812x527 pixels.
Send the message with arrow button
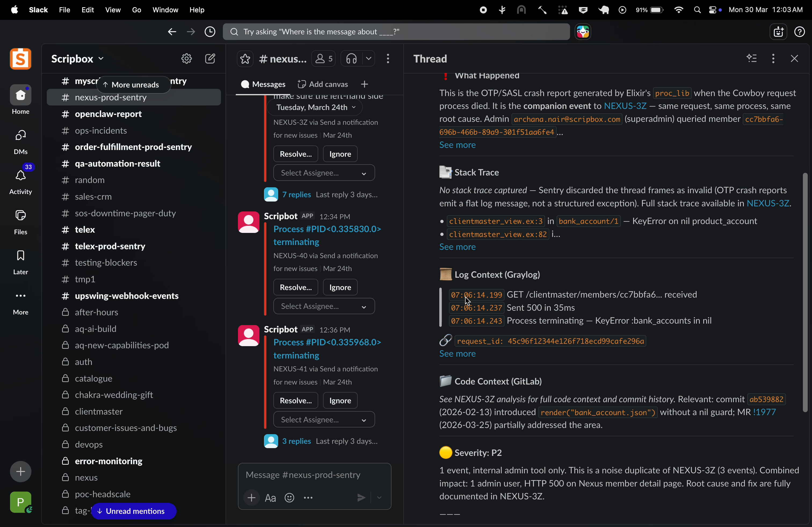[361, 498]
